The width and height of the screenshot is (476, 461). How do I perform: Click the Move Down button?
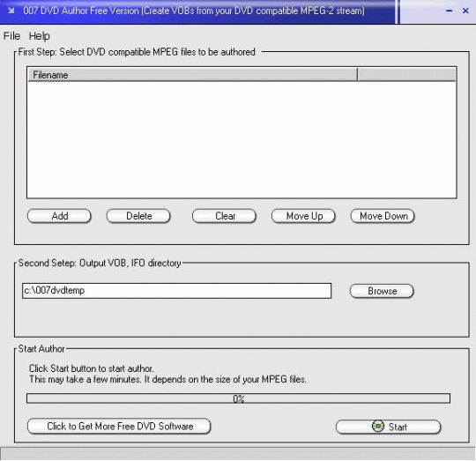(383, 216)
